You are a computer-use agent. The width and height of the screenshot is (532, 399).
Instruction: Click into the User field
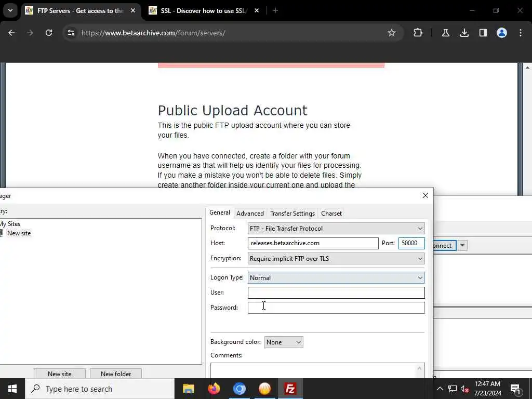click(x=336, y=292)
